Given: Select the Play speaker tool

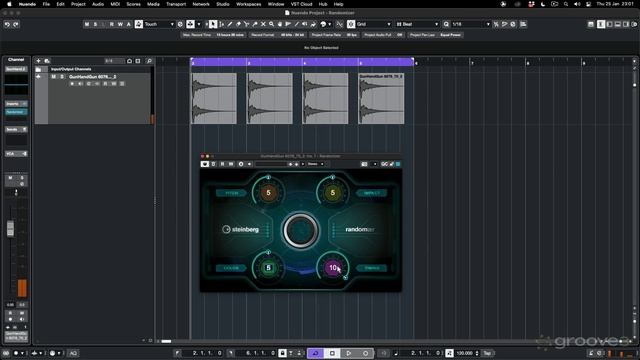Looking at the screenshot, I should (x=305, y=24).
